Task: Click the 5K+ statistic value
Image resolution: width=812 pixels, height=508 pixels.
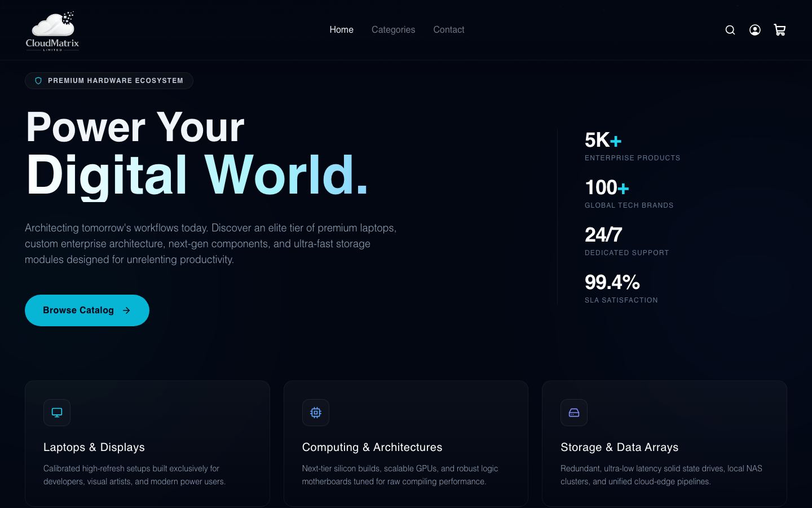Action: coord(603,140)
